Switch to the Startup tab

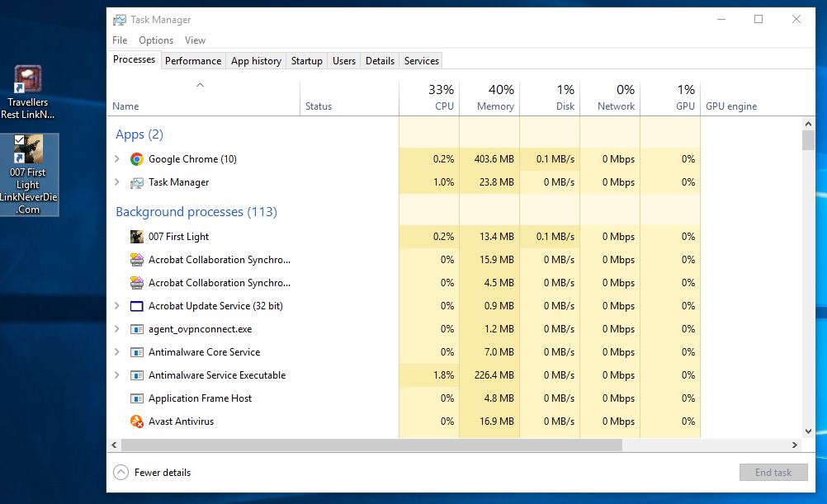pos(306,60)
